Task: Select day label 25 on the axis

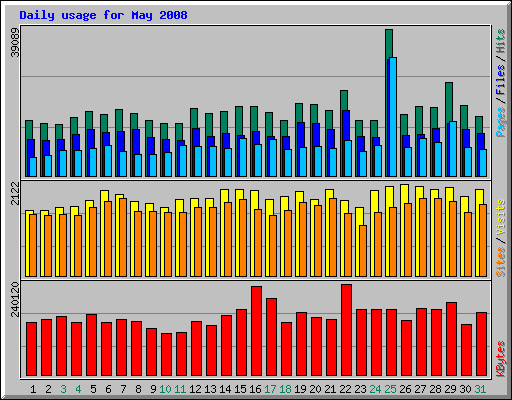Action: click(390, 389)
